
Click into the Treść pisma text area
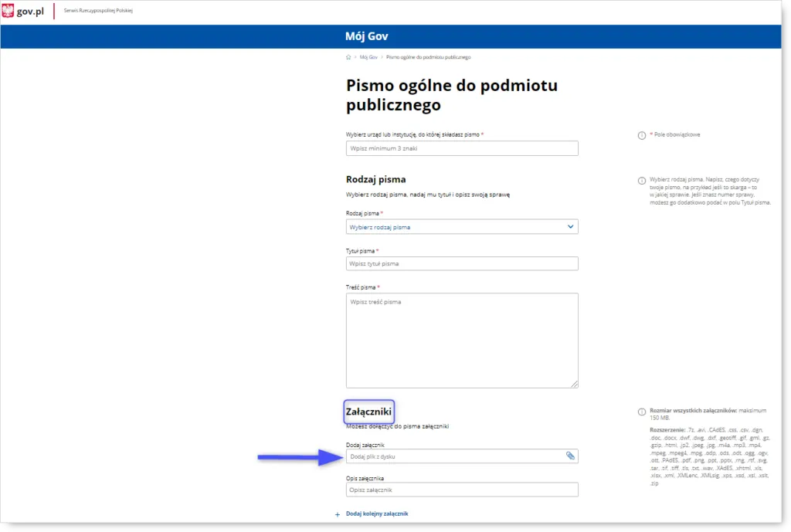pyautogui.click(x=462, y=341)
